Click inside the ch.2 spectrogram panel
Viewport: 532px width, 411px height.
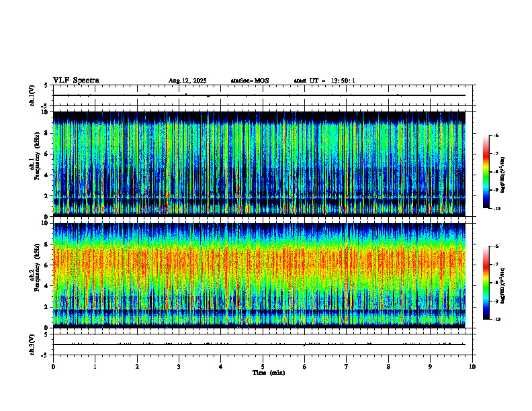click(259, 275)
